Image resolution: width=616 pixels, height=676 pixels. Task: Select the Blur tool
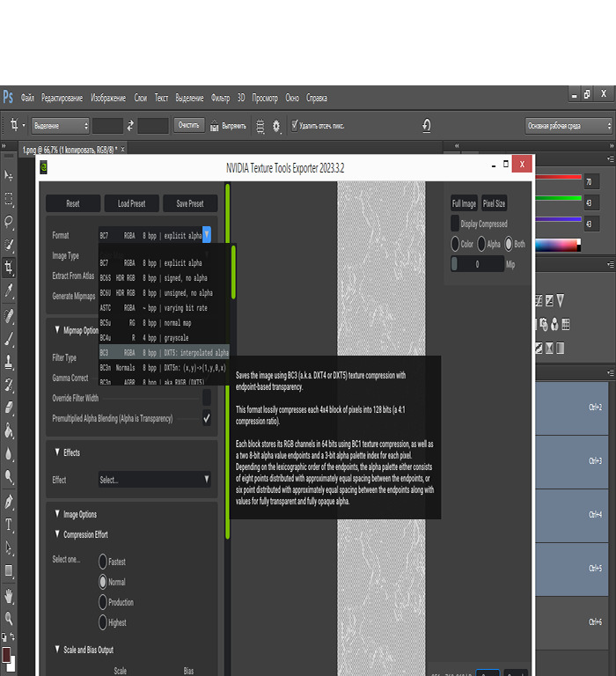(9, 454)
